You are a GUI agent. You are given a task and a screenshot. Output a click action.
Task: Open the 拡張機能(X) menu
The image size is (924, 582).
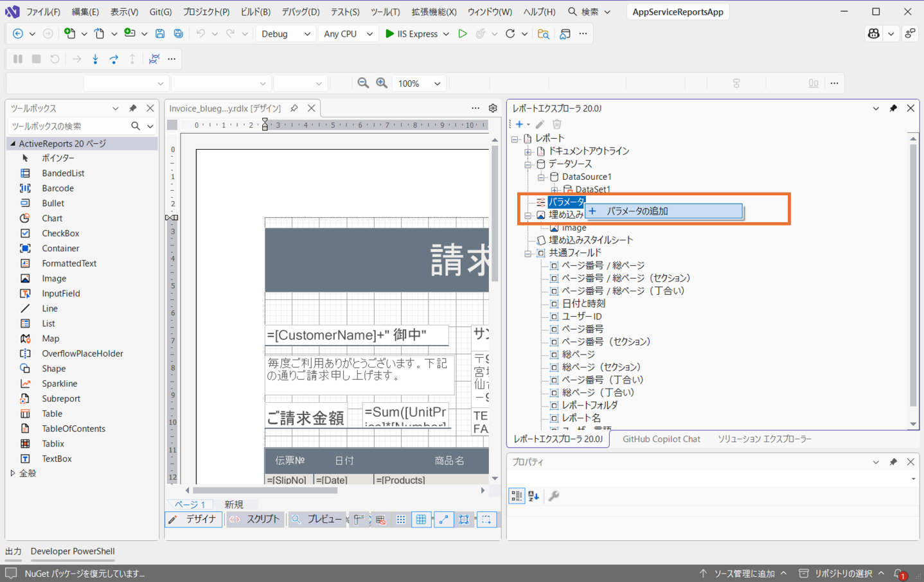pos(434,12)
